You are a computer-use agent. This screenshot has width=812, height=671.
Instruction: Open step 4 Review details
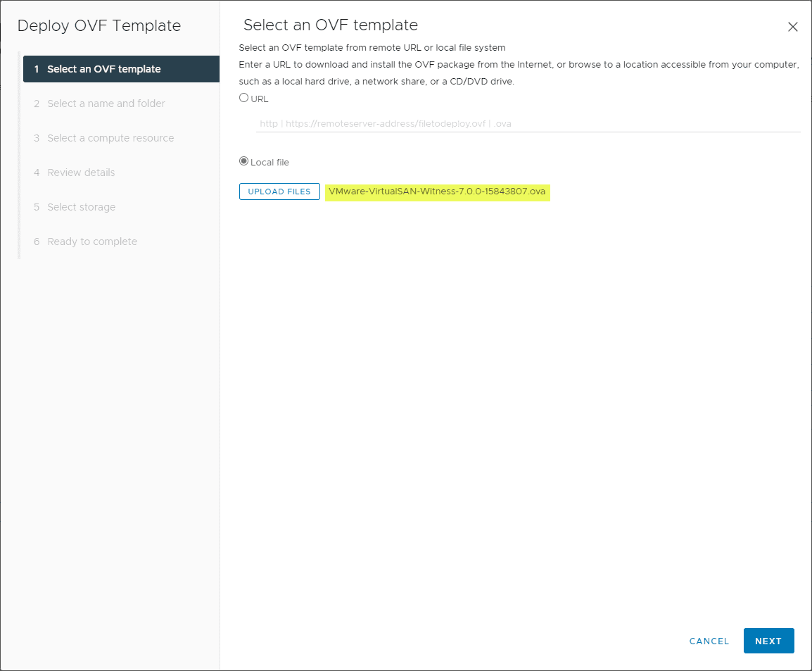(80, 173)
